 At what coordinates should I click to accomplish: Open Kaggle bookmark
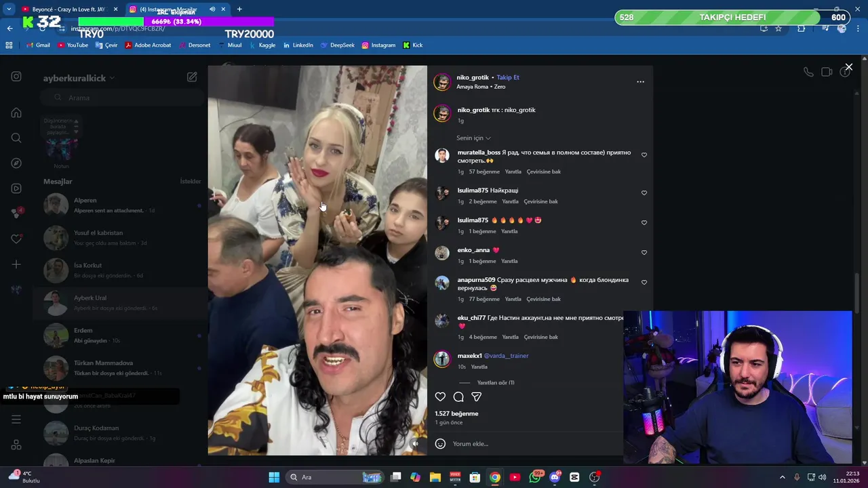click(x=262, y=45)
